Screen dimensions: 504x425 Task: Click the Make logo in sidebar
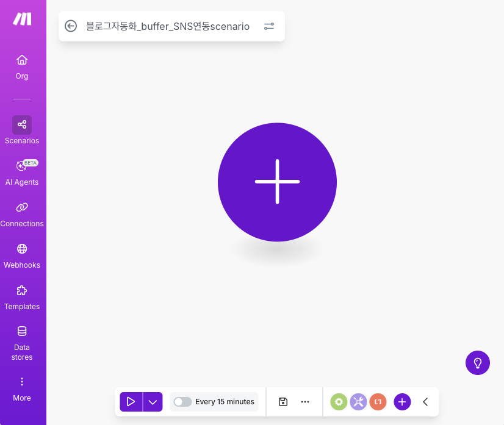tap(22, 19)
